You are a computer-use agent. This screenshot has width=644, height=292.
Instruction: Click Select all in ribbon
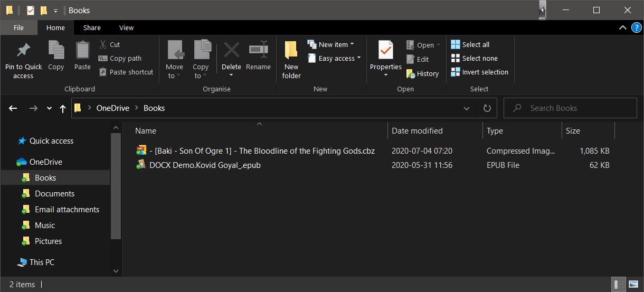tap(470, 45)
